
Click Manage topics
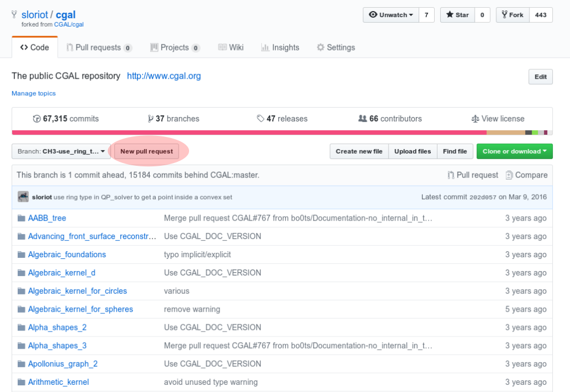pyautogui.click(x=33, y=94)
